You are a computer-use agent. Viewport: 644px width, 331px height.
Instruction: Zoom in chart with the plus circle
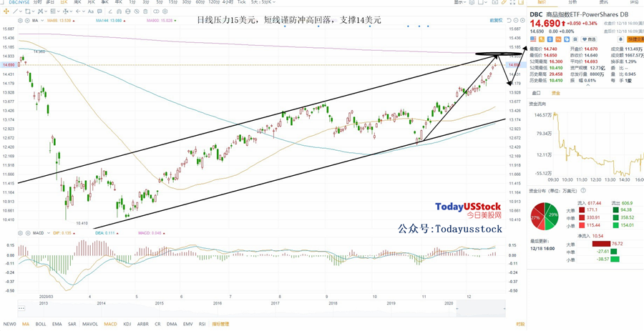pos(522,21)
